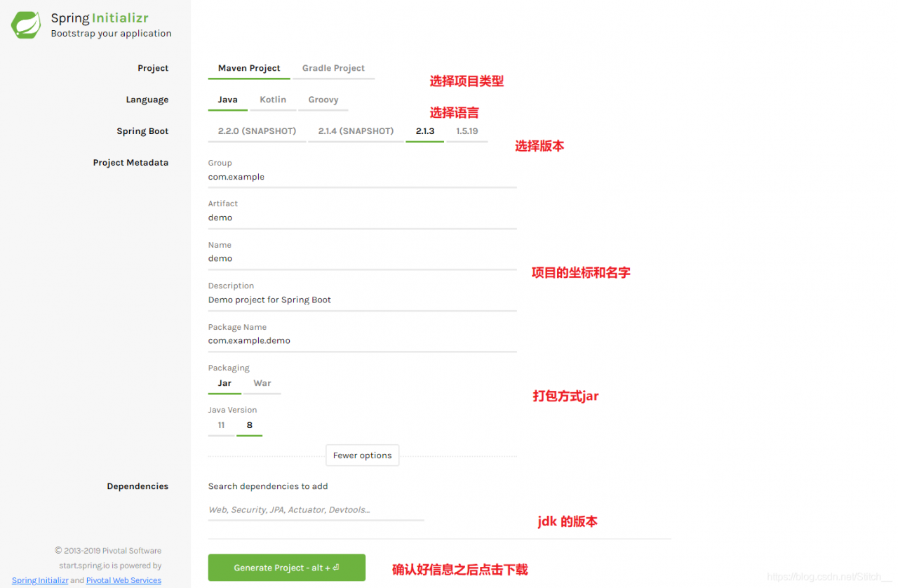Image resolution: width=898 pixels, height=588 pixels.
Task: Click 'Search dependencies to add' text
Action: (268, 486)
